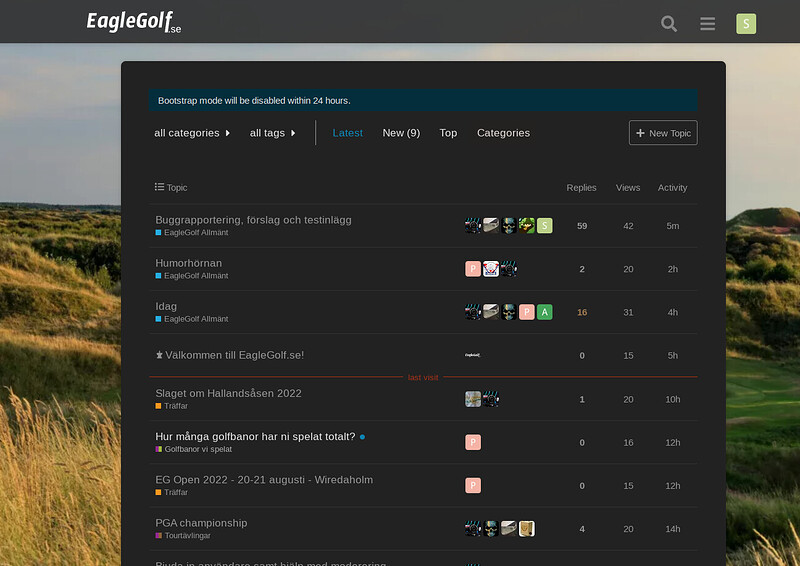Click the poster avatar in Välkommen row
Viewport: 800px width, 566px height.
point(473,355)
